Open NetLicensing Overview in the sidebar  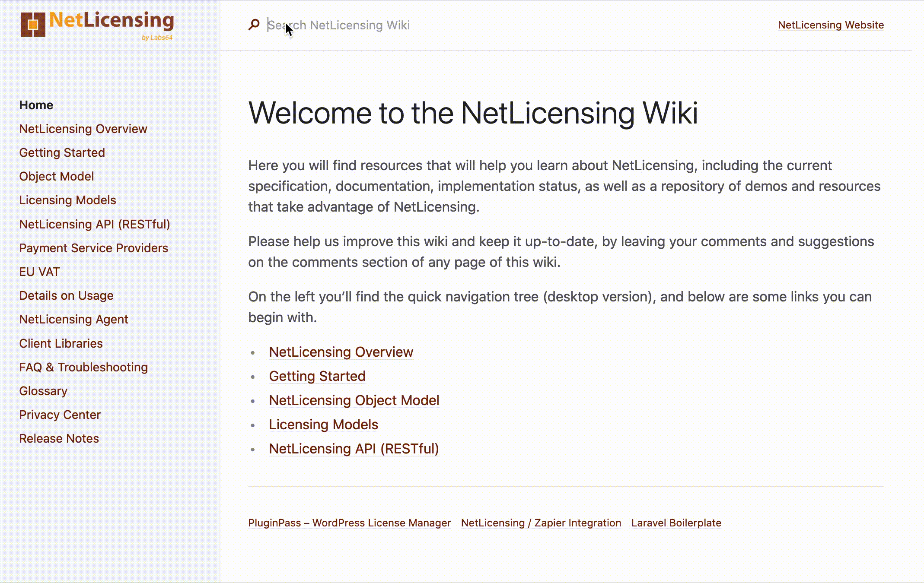(83, 129)
